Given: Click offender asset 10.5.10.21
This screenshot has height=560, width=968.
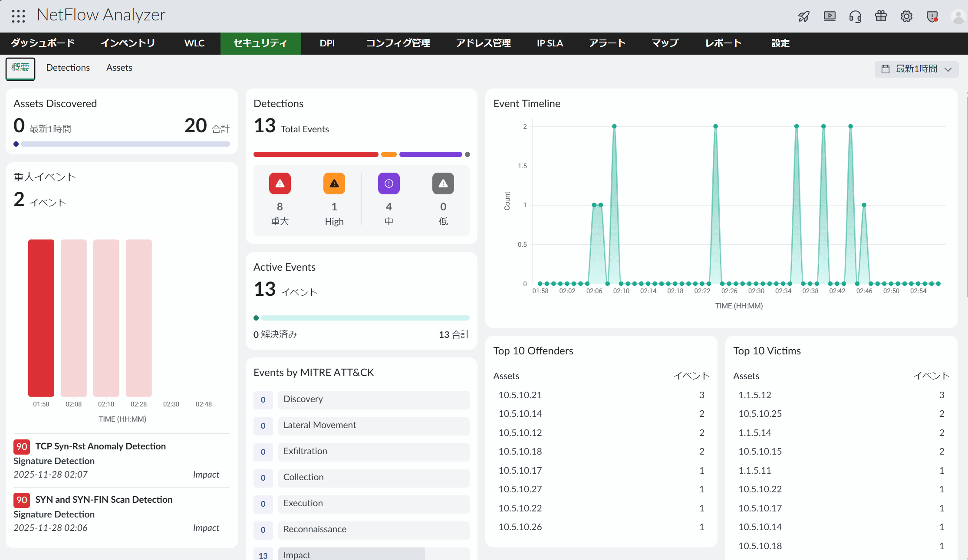Looking at the screenshot, I should (x=520, y=395).
